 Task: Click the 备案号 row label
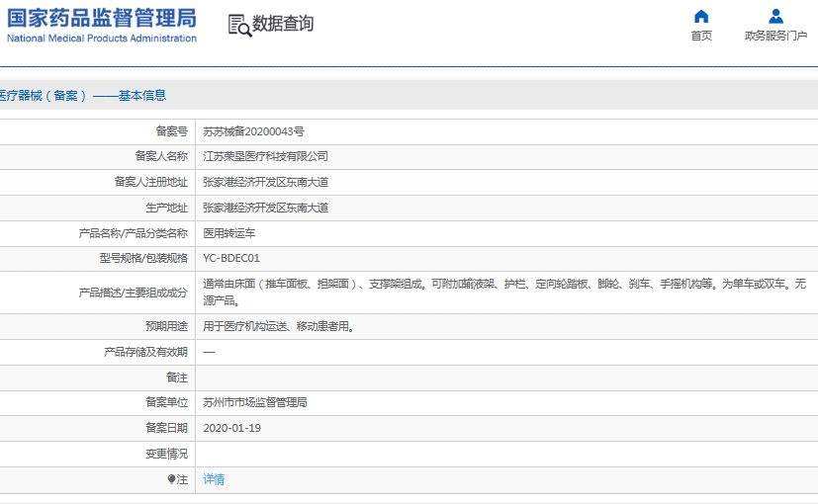pyautogui.click(x=172, y=131)
